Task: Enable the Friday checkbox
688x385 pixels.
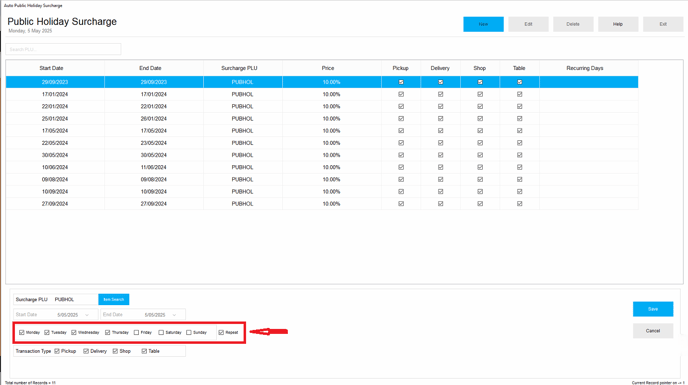Action: click(x=136, y=332)
